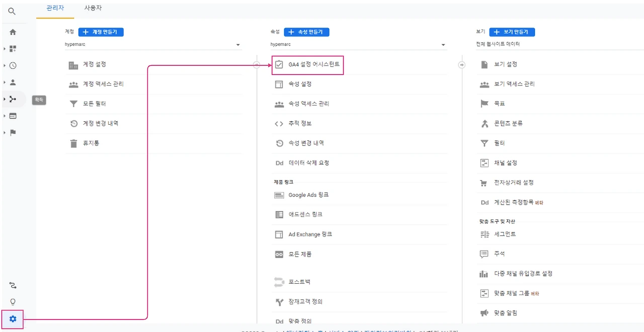Image resolution: width=644 pixels, height=332 pixels.
Task: Open Audience person icon in sidebar
Action: pyautogui.click(x=13, y=82)
